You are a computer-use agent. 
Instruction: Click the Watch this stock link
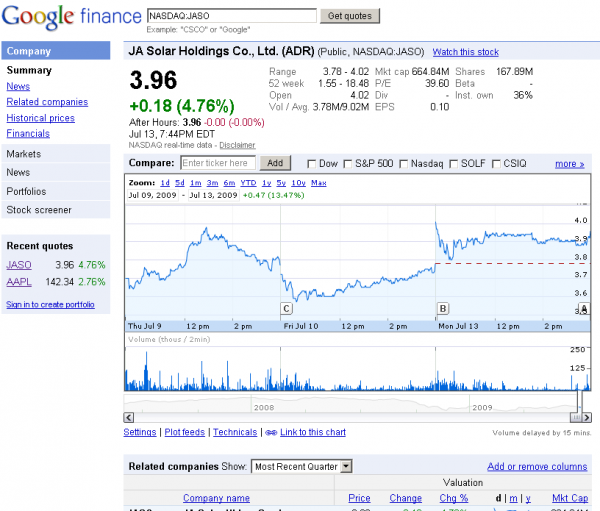[466, 52]
